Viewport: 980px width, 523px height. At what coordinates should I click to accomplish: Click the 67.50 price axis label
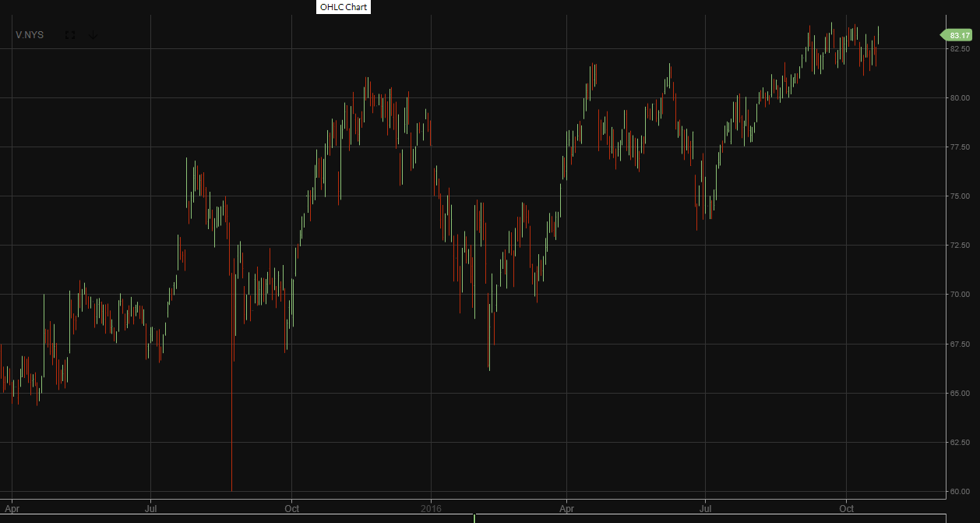point(959,343)
